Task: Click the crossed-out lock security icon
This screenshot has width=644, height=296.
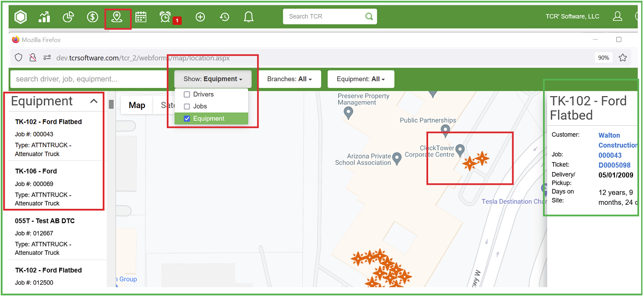Action: pyautogui.click(x=33, y=57)
